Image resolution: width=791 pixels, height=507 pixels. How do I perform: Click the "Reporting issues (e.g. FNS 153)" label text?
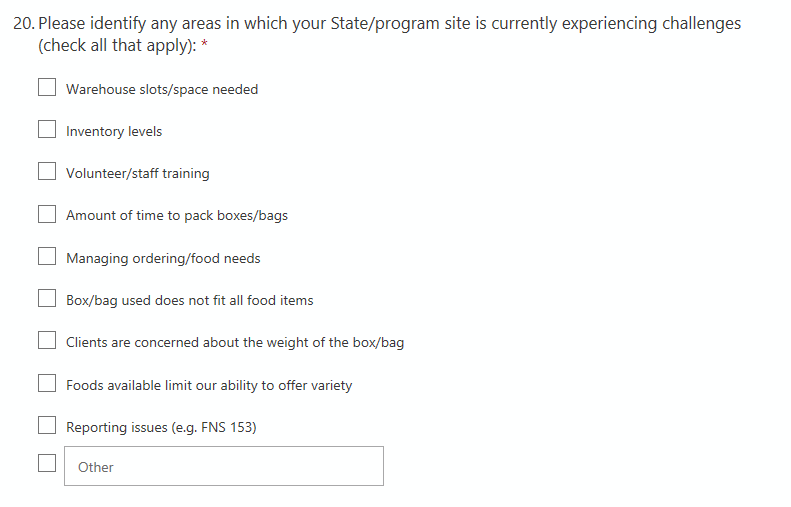point(161,427)
